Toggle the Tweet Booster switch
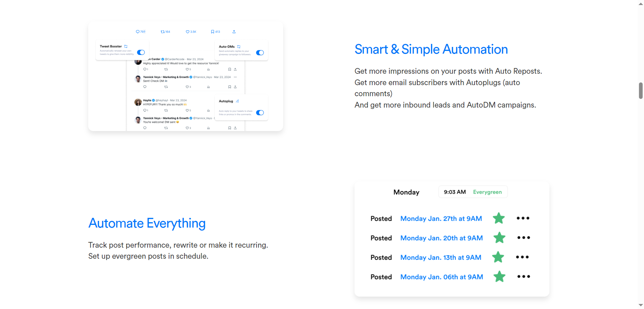Image resolution: width=644 pixels, height=309 pixels. point(141,52)
